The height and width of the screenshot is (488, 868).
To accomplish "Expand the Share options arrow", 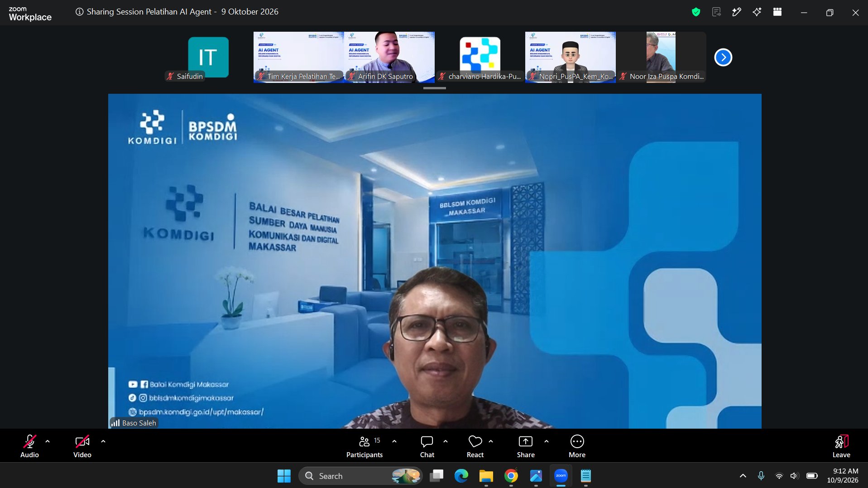I will click(x=547, y=441).
